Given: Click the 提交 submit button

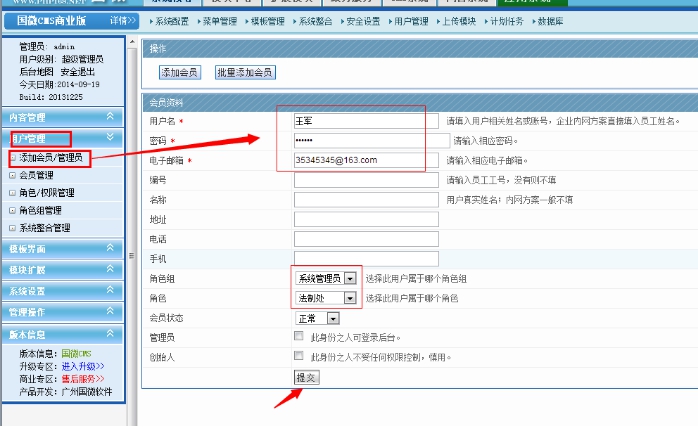Looking at the screenshot, I should tap(306, 377).
